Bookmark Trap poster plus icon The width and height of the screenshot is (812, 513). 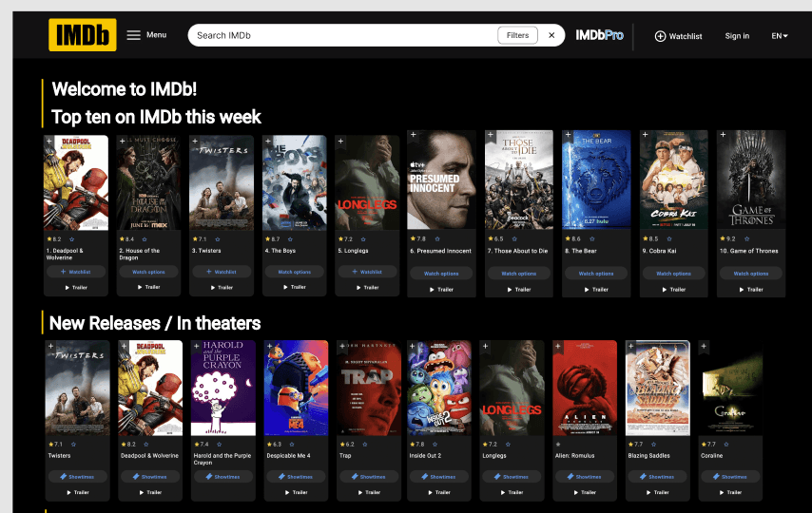(342, 346)
